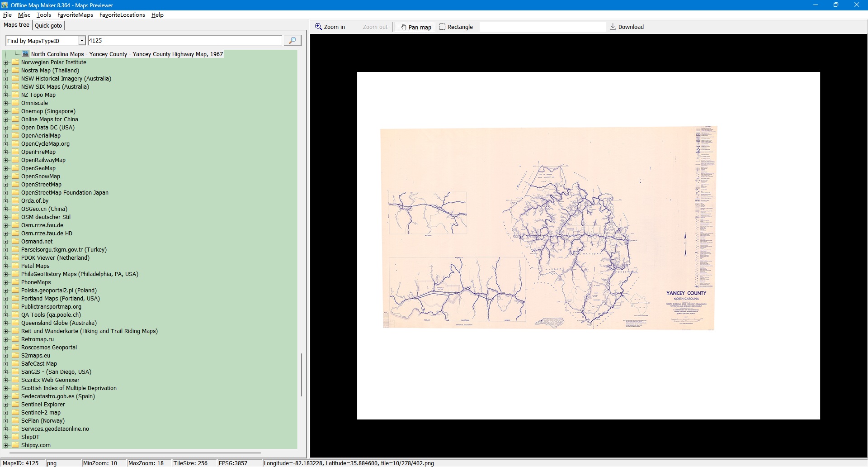
Task: Click the OpenStreetMap folder icon
Action: click(x=16, y=185)
